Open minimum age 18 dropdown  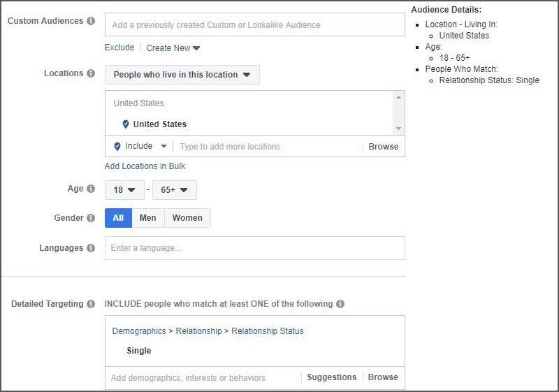(x=124, y=190)
